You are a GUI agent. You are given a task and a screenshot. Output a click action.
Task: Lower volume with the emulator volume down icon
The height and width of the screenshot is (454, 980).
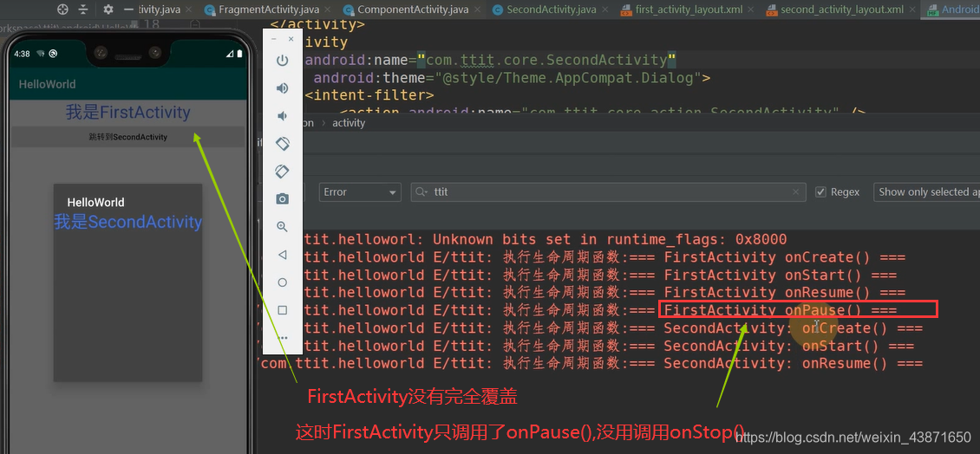coord(283,115)
